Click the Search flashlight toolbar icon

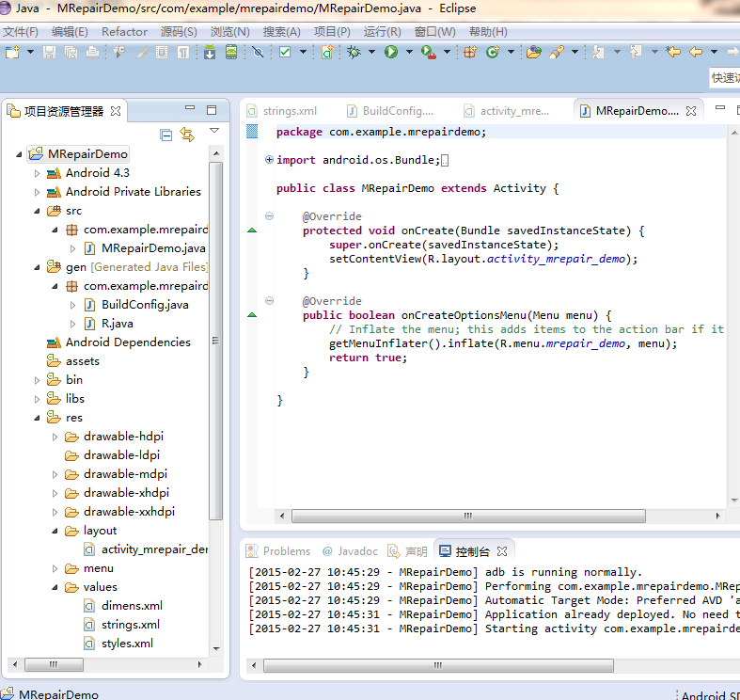[557, 52]
